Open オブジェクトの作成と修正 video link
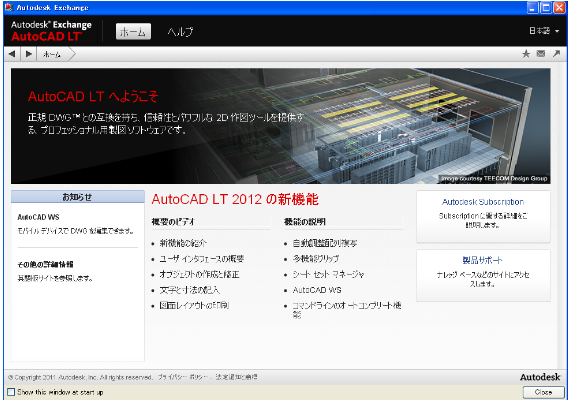 (199, 275)
